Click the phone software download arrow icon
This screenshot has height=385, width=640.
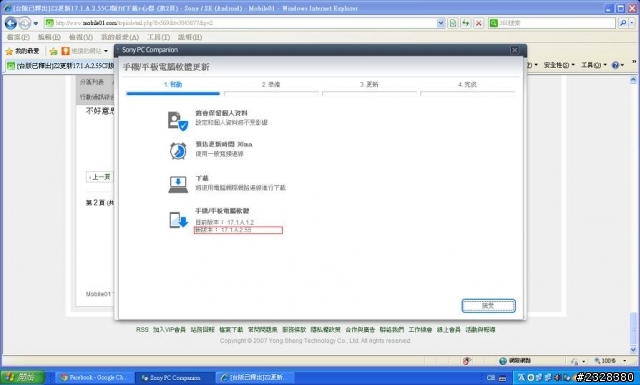click(178, 220)
